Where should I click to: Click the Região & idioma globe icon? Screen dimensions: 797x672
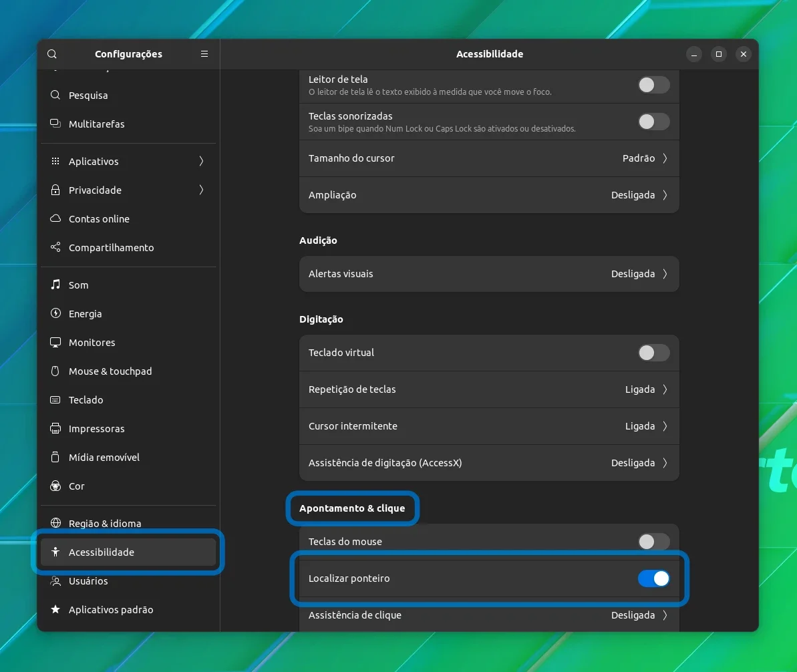coord(55,523)
